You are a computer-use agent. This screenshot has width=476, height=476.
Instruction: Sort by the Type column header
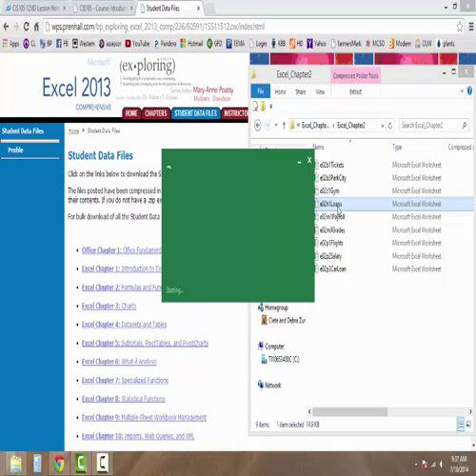click(x=397, y=147)
